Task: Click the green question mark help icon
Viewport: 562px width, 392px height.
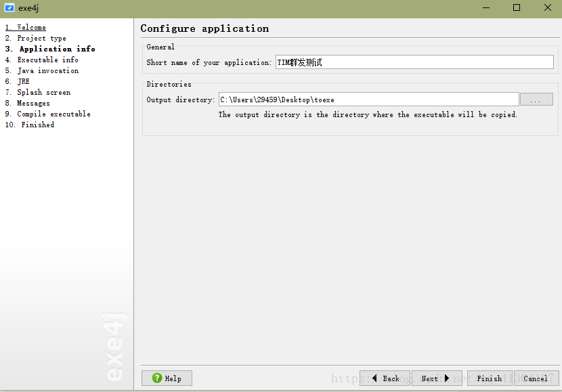Action: coord(157,378)
